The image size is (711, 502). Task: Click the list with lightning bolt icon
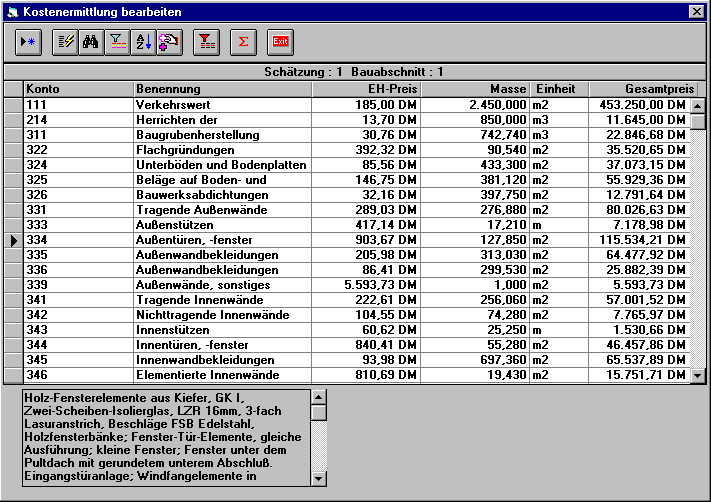(67, 42)
